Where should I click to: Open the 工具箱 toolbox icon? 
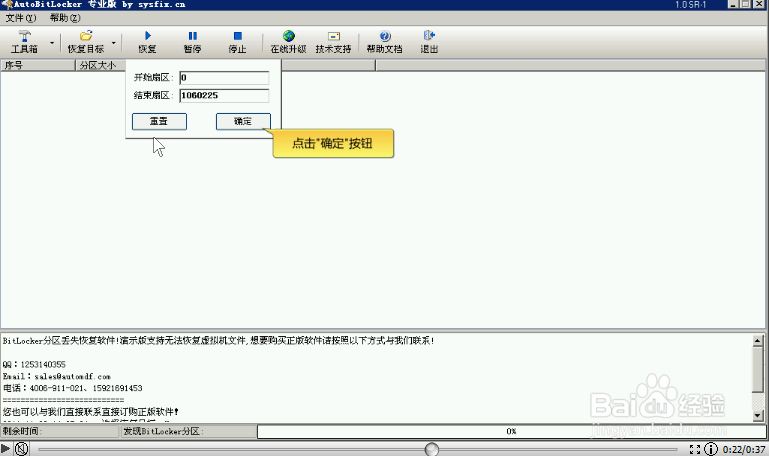25,36
